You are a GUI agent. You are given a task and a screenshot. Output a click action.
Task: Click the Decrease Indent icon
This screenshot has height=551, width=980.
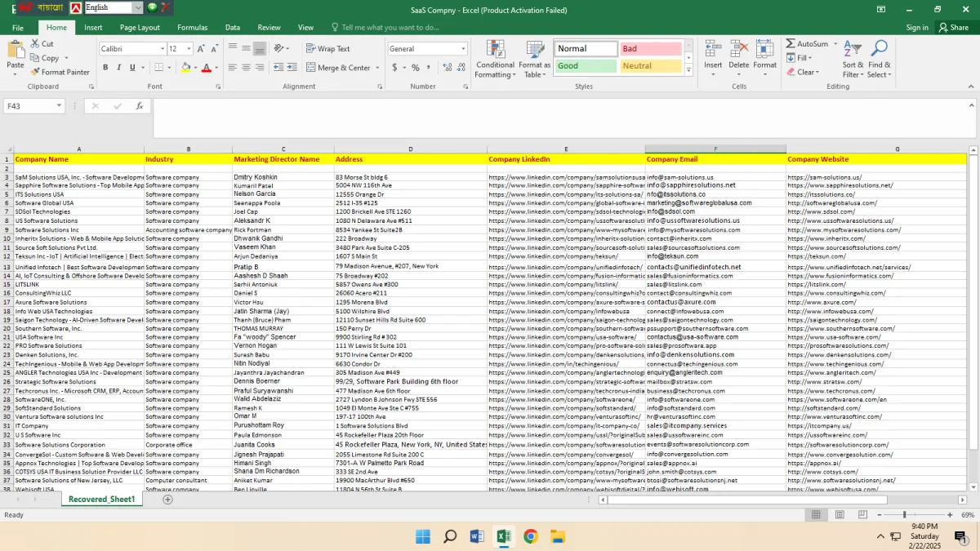(279, 68)
